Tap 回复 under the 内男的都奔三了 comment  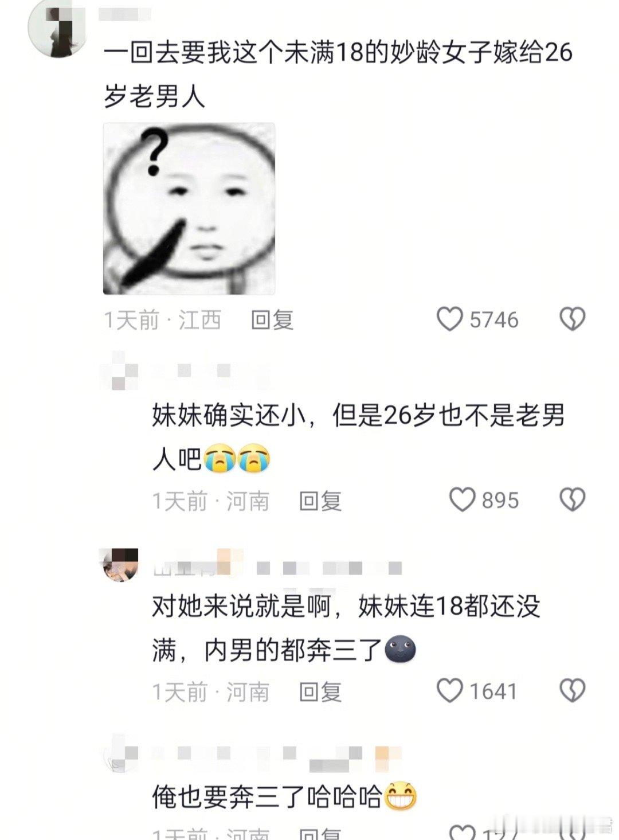(x=320, y=691)
